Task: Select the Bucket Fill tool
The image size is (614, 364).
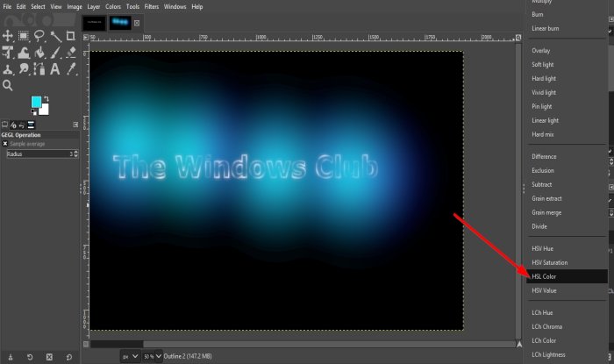Action: coord(39,53)
